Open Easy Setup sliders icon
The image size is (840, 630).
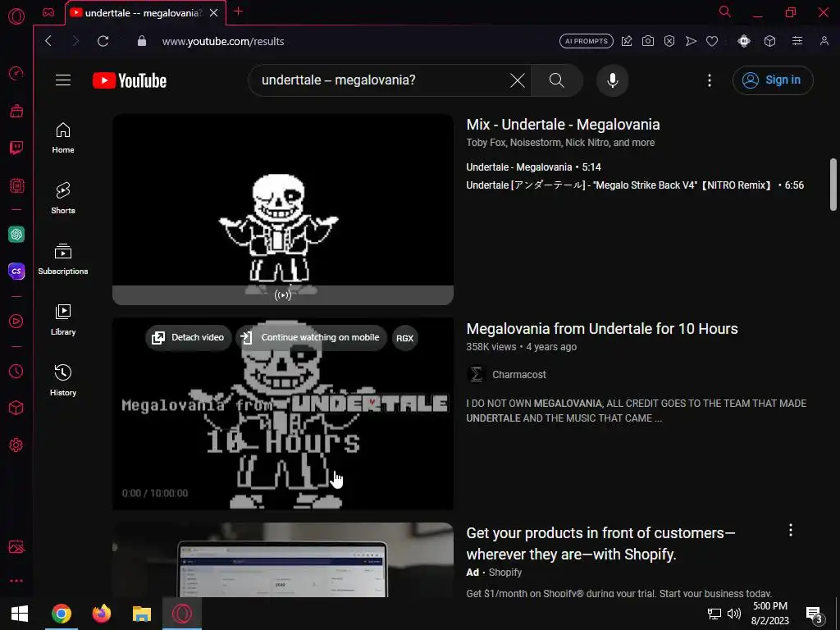(797, 41)
